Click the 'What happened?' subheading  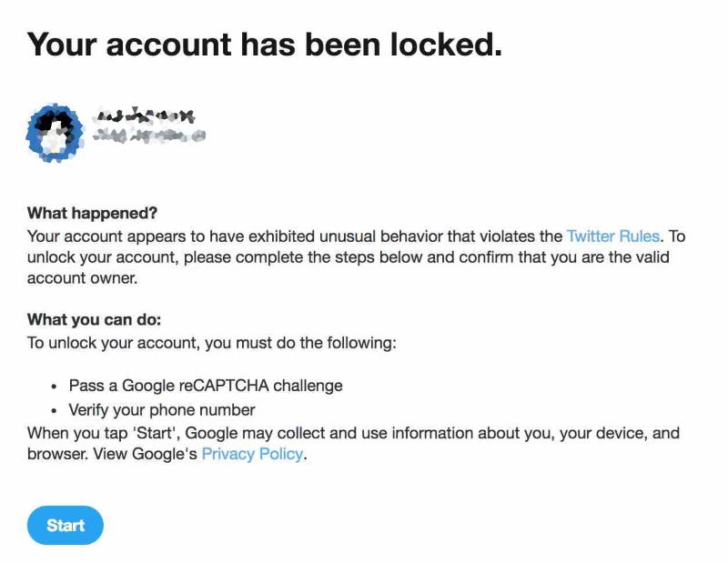[93, 213]
